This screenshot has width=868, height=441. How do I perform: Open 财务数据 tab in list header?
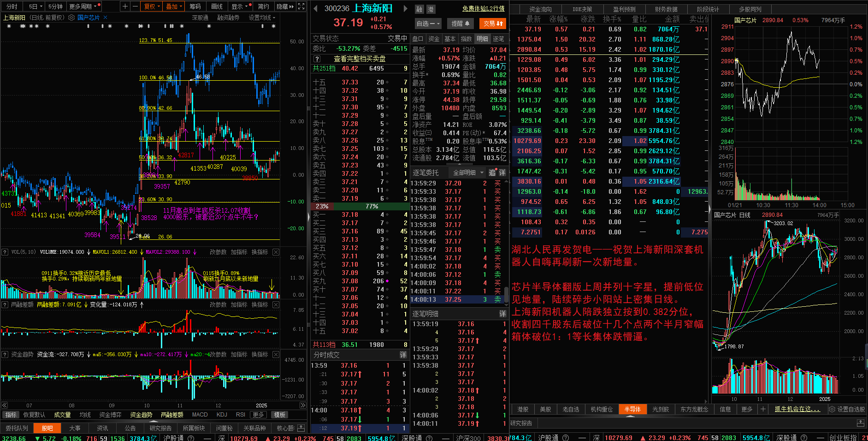[666, 9]
